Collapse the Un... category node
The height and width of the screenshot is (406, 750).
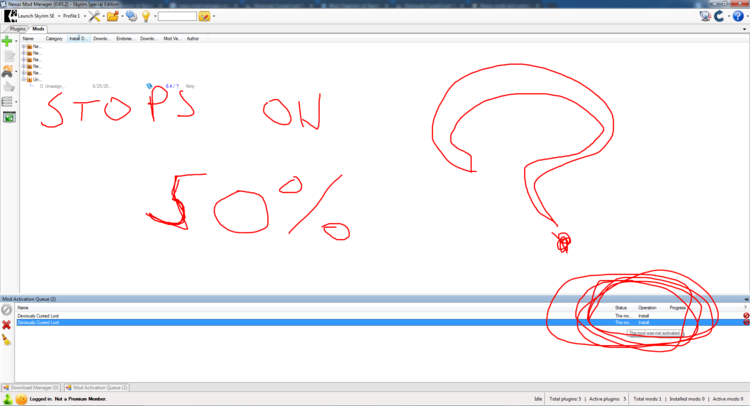click(23, 80)
